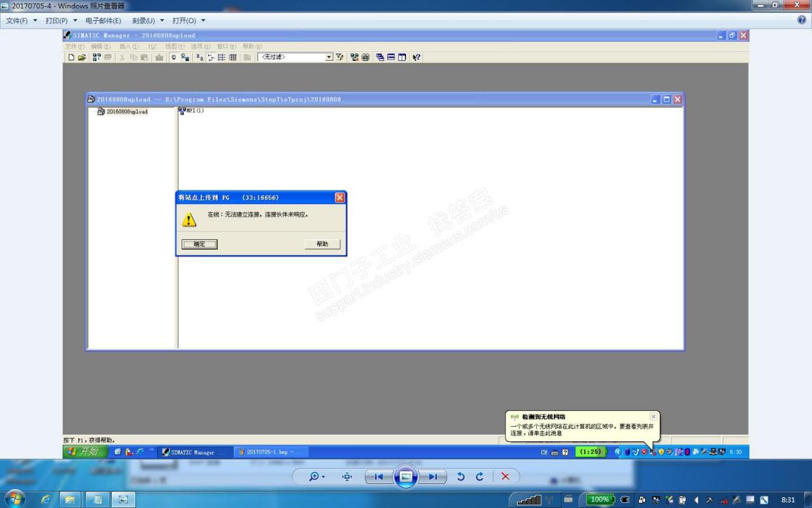Viewport: 812px width, 508px height.
Task: Open the 选项 menu in SIMATIC Manager
Action: 200,46
